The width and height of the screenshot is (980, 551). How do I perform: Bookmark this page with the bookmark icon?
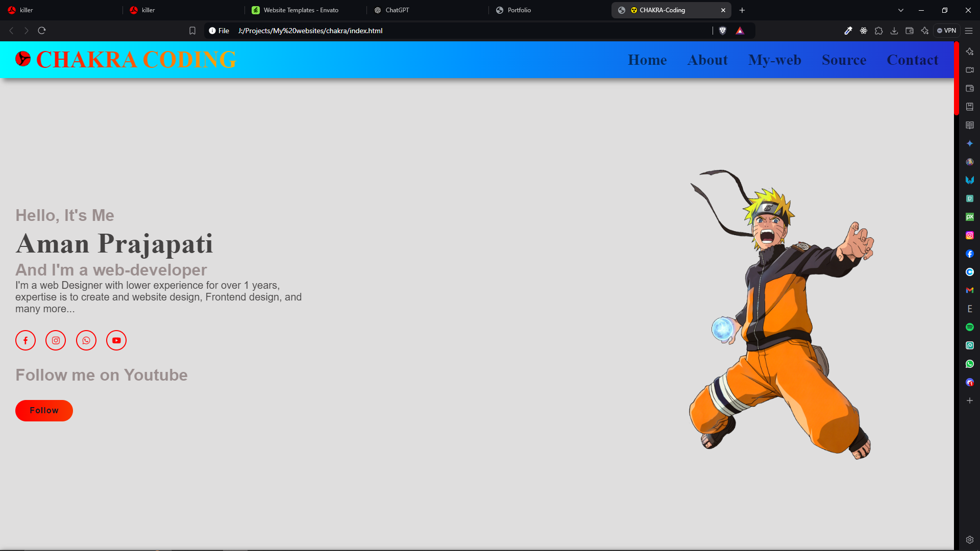coord(192,31)
